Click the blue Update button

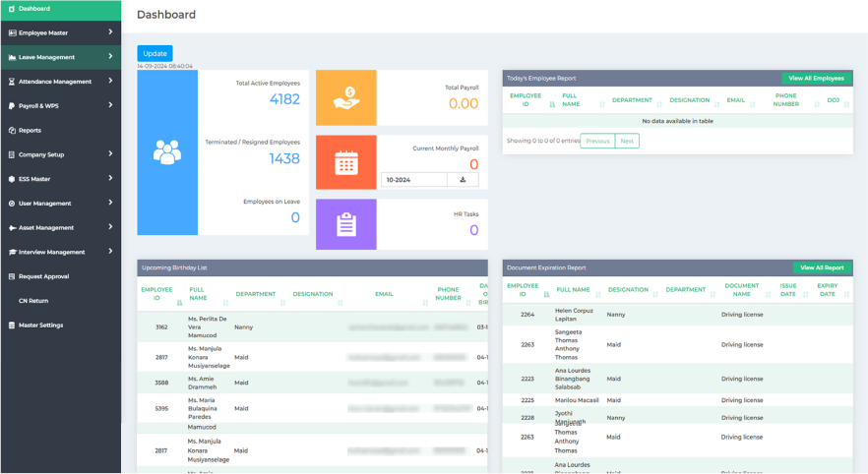coord(155,54)
